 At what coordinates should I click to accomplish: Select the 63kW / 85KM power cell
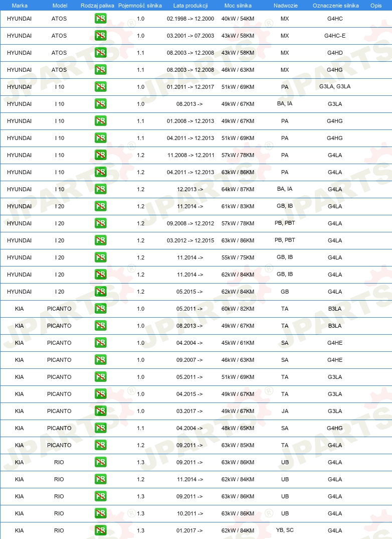click(x=238, y=445)
